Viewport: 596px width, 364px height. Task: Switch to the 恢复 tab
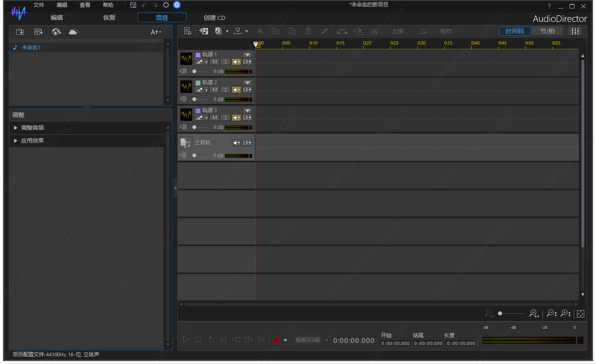click(x=109, y=18)
